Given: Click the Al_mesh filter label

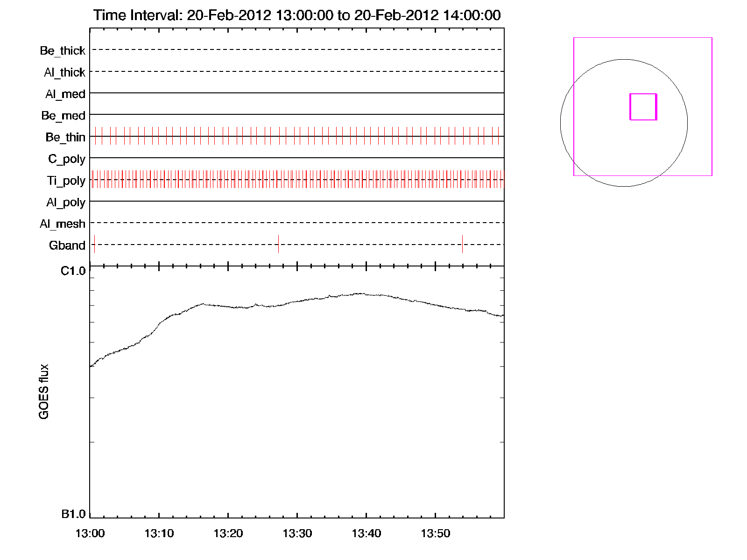Looking at the screenshot, I should (x=63, y=224).
